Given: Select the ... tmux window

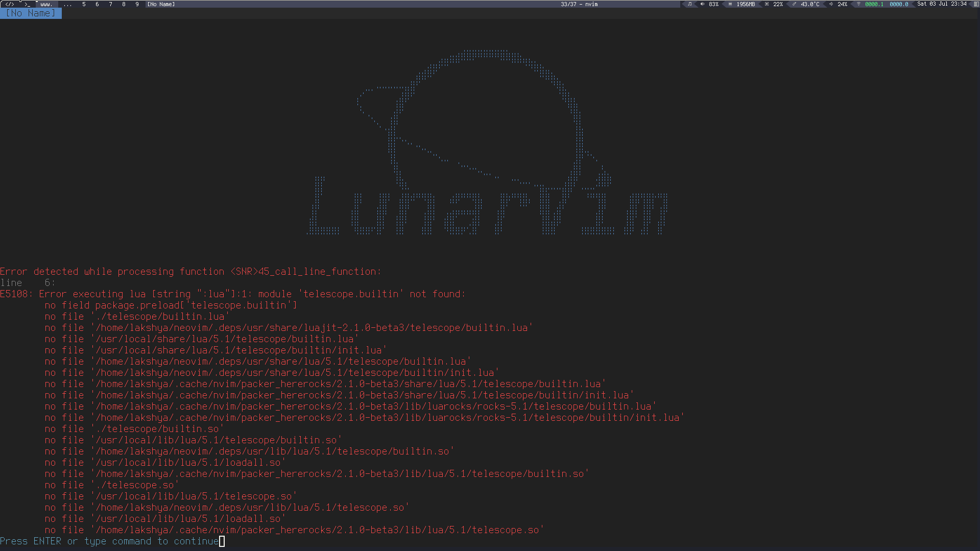Looking at the screenshot, I should click(67, 4).
